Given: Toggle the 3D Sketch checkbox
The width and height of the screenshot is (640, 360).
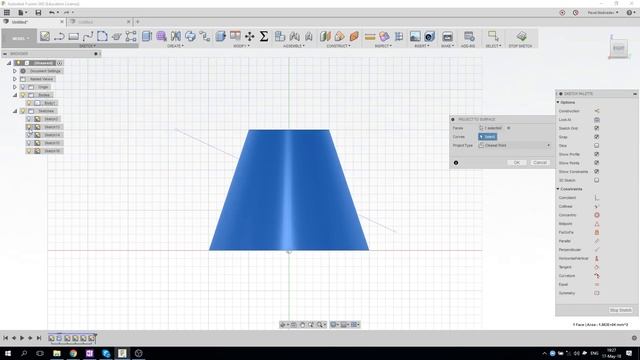Looking at the screenshot, I should 597,180.
